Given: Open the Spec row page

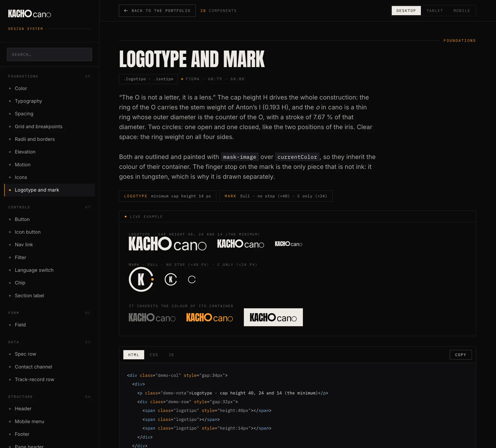Looking at the screenshot, I should click(50, 354).
